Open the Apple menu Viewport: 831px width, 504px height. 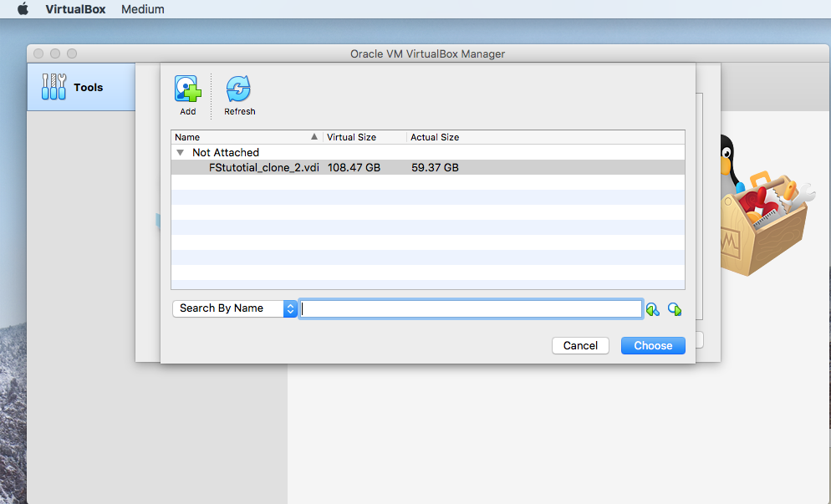click(23, 9)
